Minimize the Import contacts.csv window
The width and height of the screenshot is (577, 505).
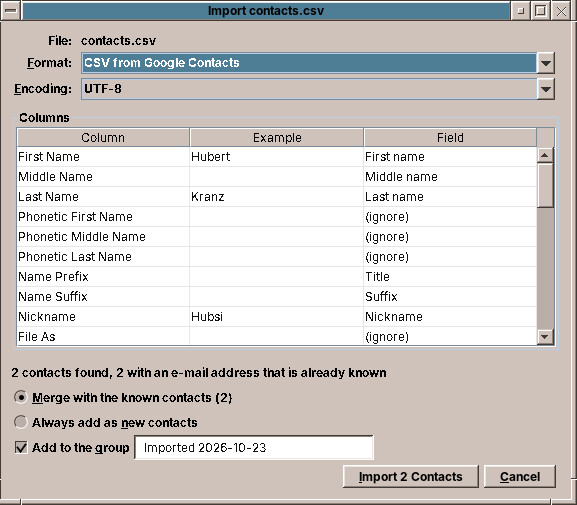click(x=520, y=11)
